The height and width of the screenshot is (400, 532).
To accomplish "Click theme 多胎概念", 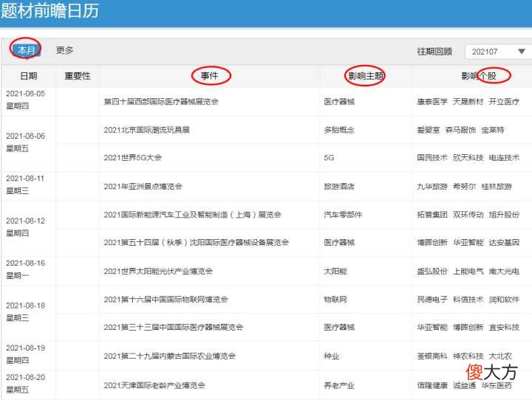I will [x=339, y=130].
